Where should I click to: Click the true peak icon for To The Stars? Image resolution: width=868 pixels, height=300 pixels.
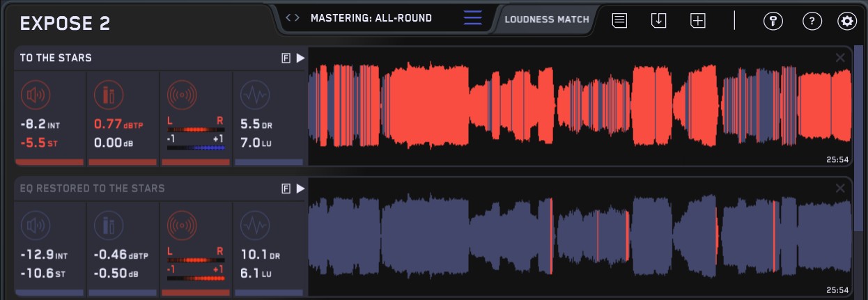[109, 94]
